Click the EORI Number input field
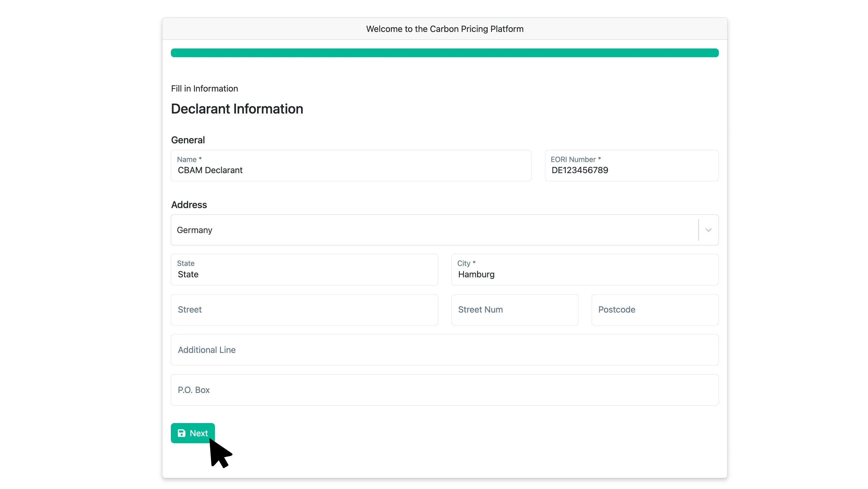The image size is (868, 489). click(x=631, y=166)
